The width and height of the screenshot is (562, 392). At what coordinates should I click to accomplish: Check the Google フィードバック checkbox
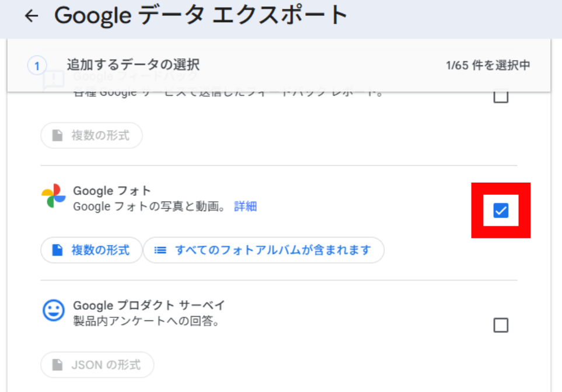click(501, 96)
